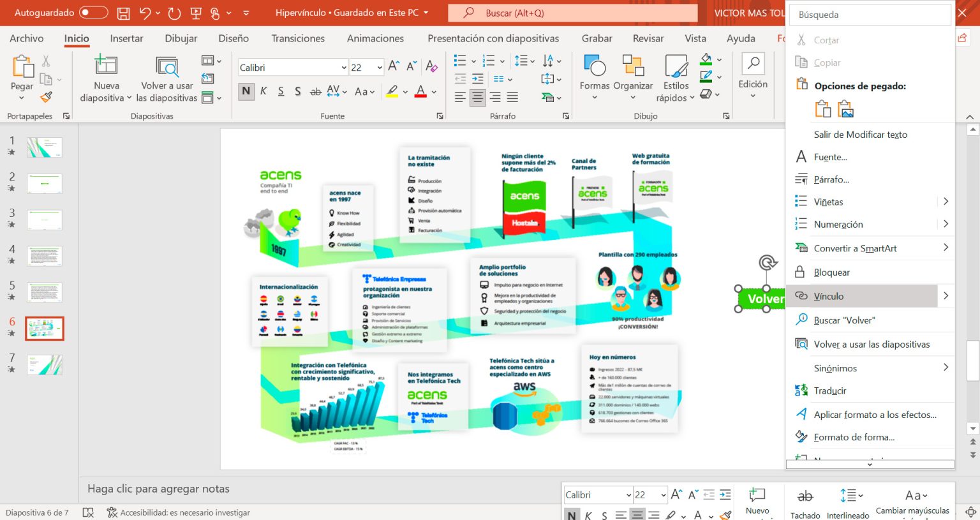980x520 pixels.
Task: Click the Nueva diapositiva icon
Action: click(106, 66)
